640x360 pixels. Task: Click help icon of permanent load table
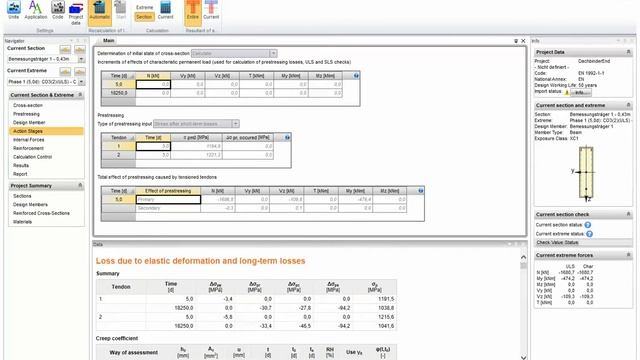(356, 76)
